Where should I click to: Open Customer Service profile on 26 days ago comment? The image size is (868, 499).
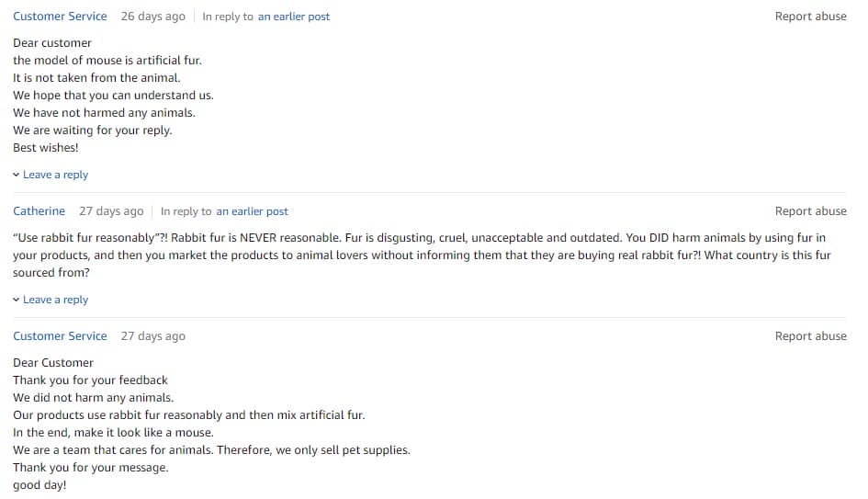60,17
